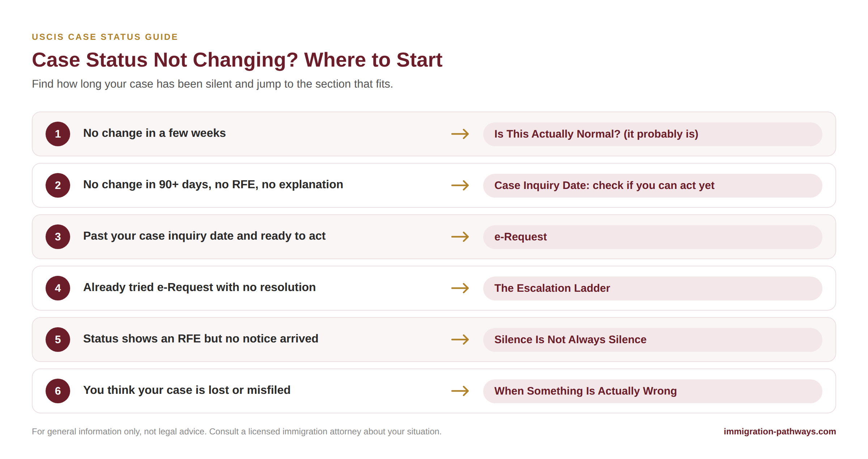Go to 'The Escalation Ladder' section

point(652,288)
